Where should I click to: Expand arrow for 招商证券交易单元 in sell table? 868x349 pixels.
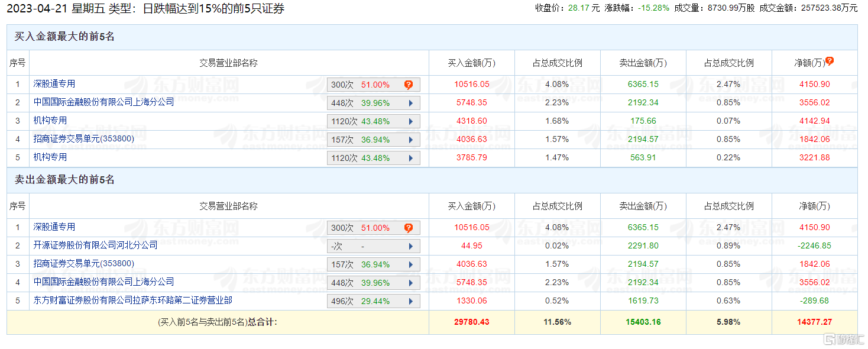click(410, 264)
